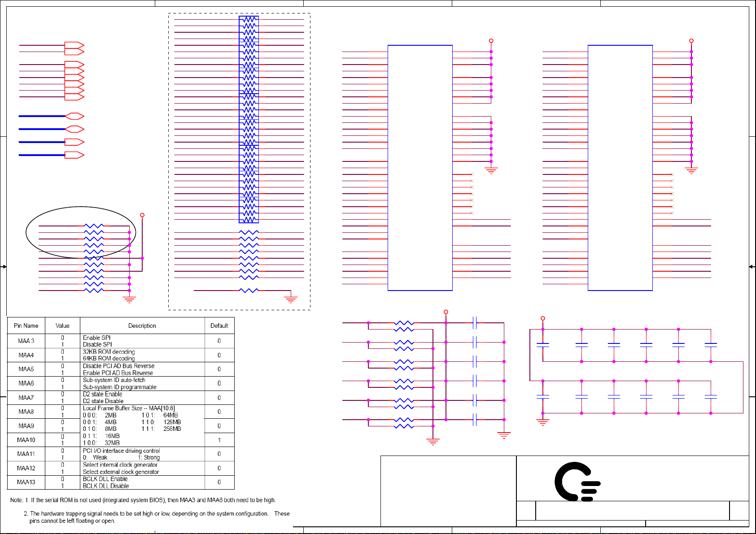Click 'BCLK DLL Enable' text
This screenshot has height=534, width=756.
[x=105, y=479]
